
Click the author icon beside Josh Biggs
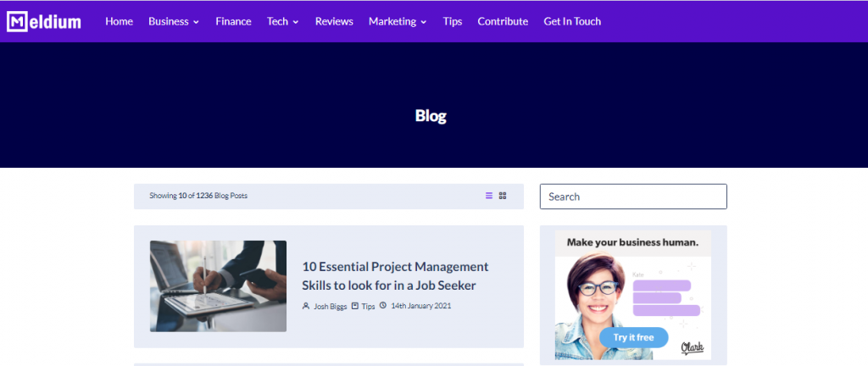pos(305,306)
